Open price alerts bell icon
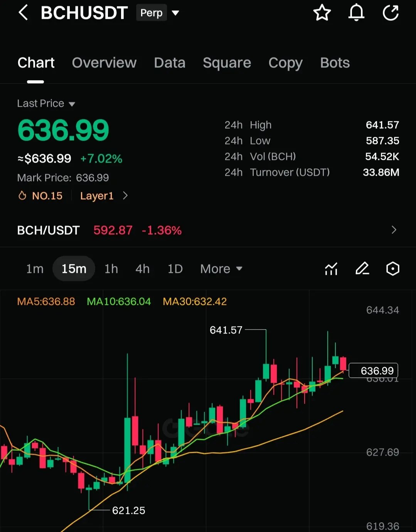Viewport: 416px width, 532px height. (x=356, y=13)
